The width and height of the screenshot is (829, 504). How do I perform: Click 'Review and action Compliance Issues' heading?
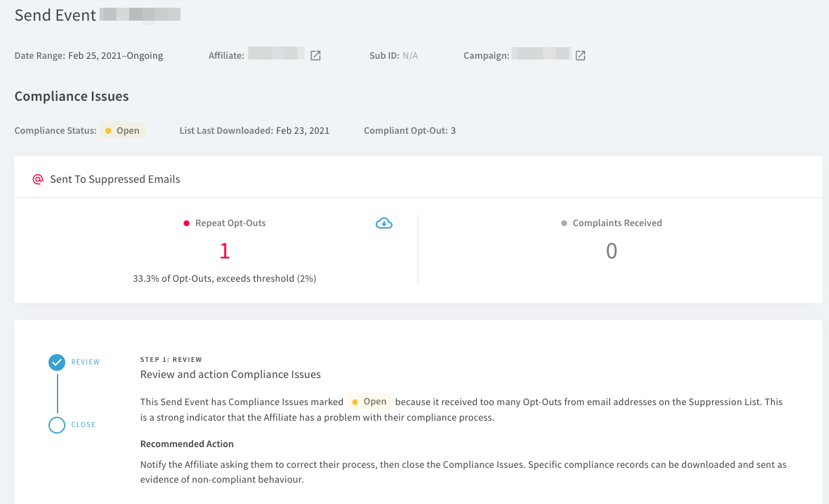(x=230, y=374)
